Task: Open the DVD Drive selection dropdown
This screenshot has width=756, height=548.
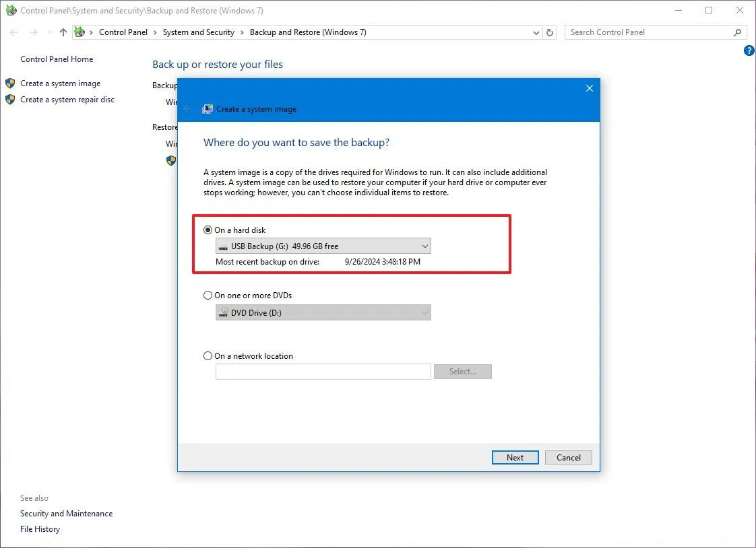Action: coord(424,312)
